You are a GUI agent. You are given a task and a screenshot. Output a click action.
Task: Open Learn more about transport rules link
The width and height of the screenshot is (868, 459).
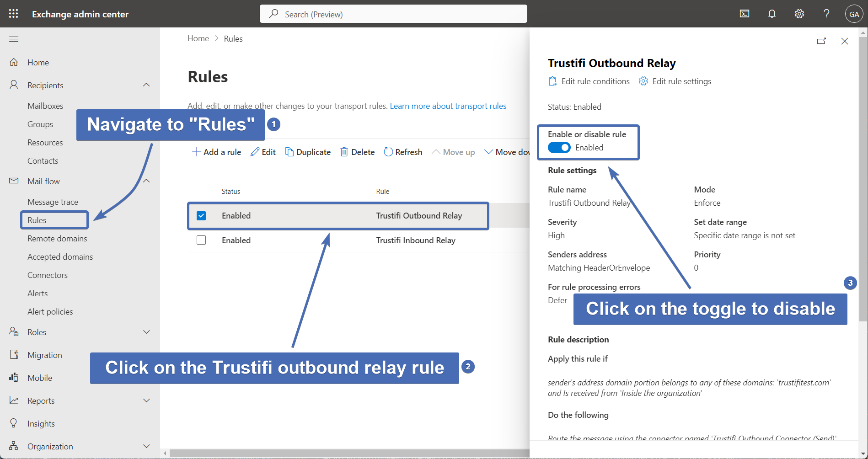(448, 106)
